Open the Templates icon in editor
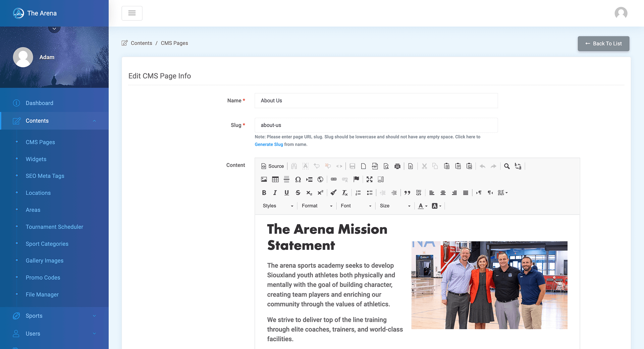644x349 pixels. click(411, 166)
